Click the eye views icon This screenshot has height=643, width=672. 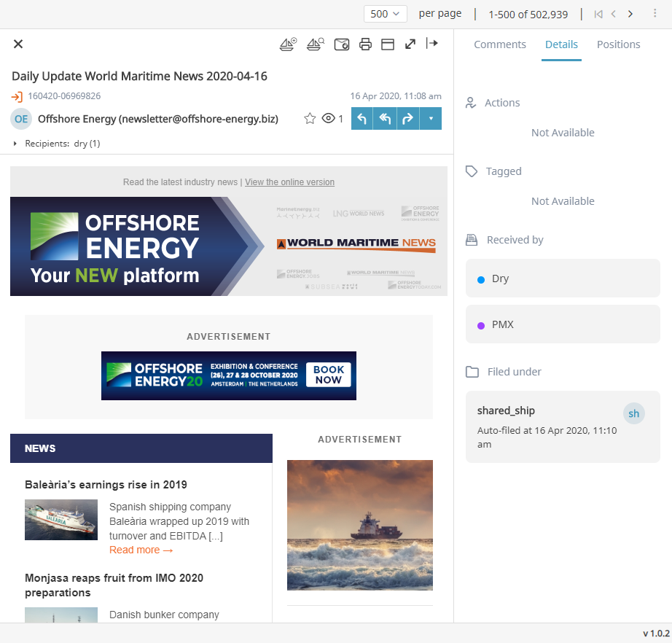point(328,118)
